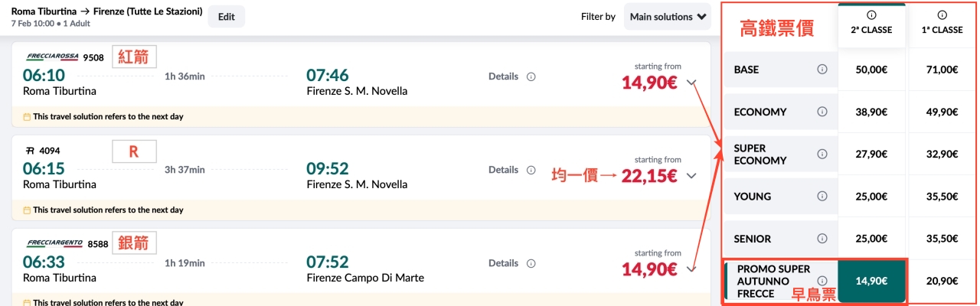This screenshot has width=980, height=306.
Task: Open the Main solutions filter dropdown
Action: click(x=668, y=16)
